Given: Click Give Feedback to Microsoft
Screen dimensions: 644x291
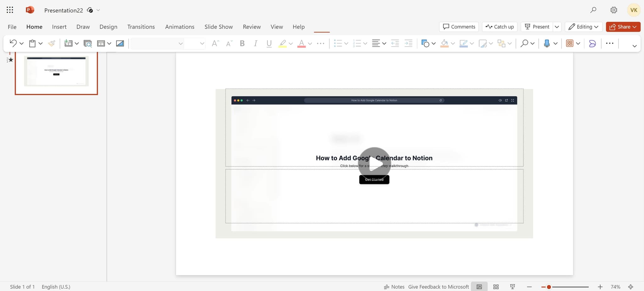Looking at the screenshot, I should click(438, 287).
